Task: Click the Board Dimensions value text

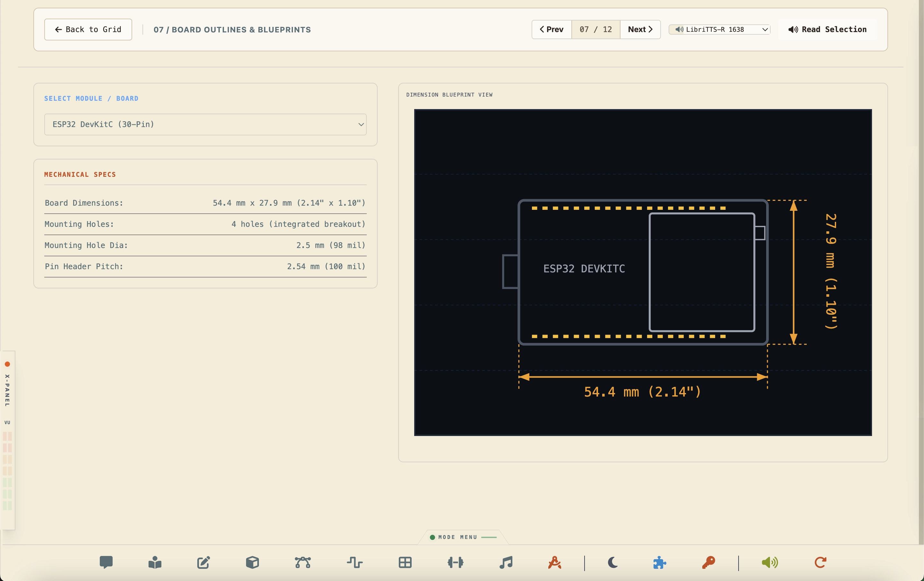Action: click(x=289, y=203)
